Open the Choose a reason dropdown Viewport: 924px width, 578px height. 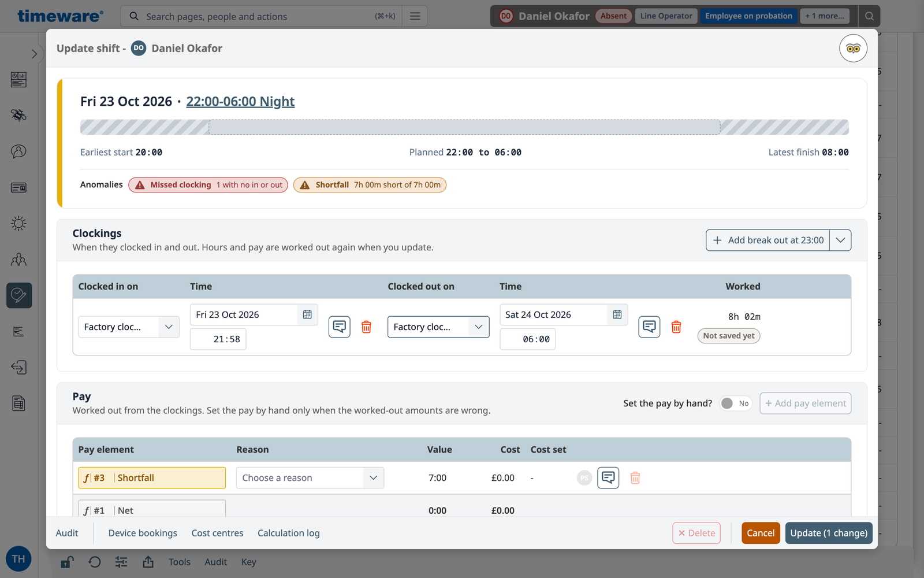coord(310,478)
